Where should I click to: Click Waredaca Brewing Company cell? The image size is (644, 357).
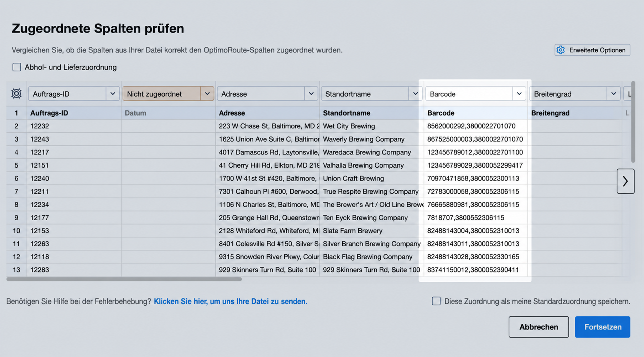[x=372, y=152]
